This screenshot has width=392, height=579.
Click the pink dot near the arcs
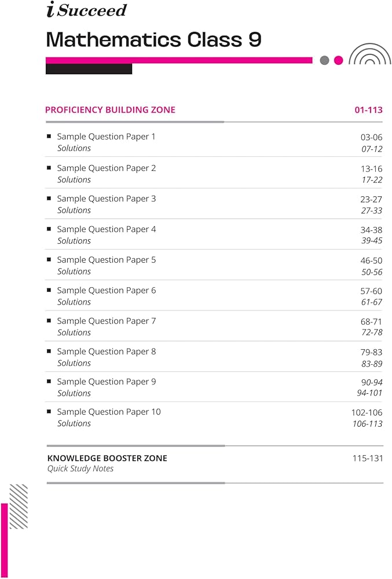point(339,60)
